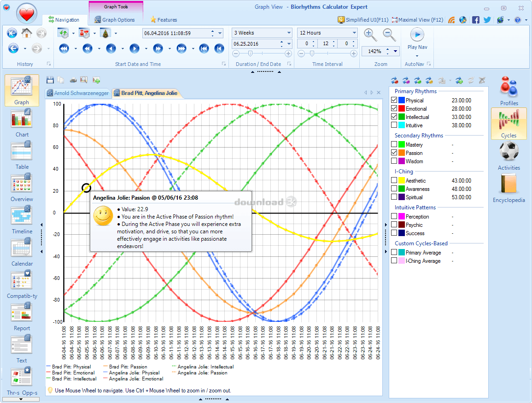Print the graph
532x403 pixels.
click(73, 80)
